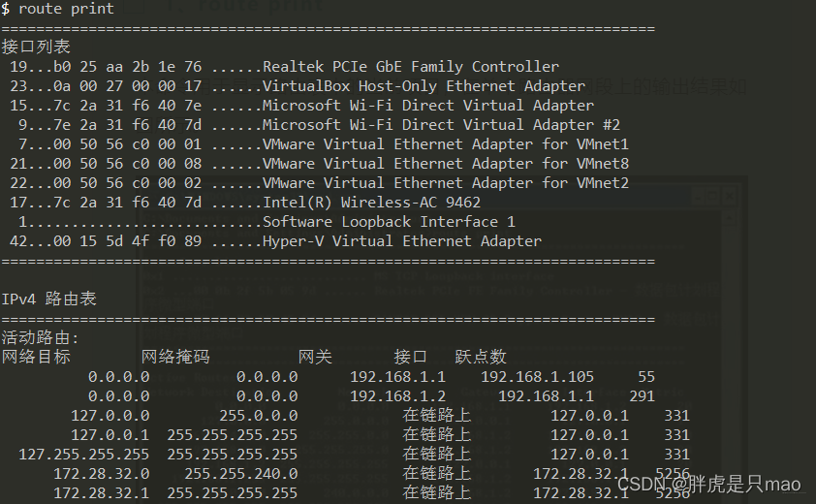The image size is (816, 504).
Task: Click the 接口列表 heading
Action: click(36, 47)
